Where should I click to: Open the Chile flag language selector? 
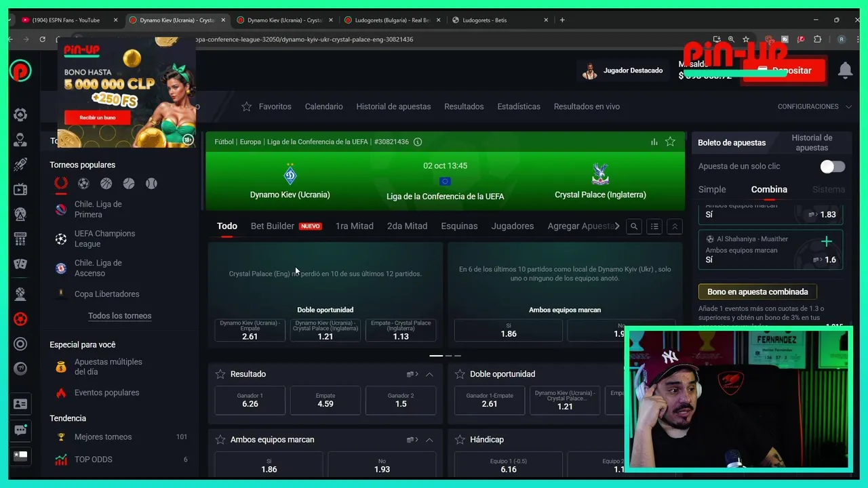coord(20,455)
